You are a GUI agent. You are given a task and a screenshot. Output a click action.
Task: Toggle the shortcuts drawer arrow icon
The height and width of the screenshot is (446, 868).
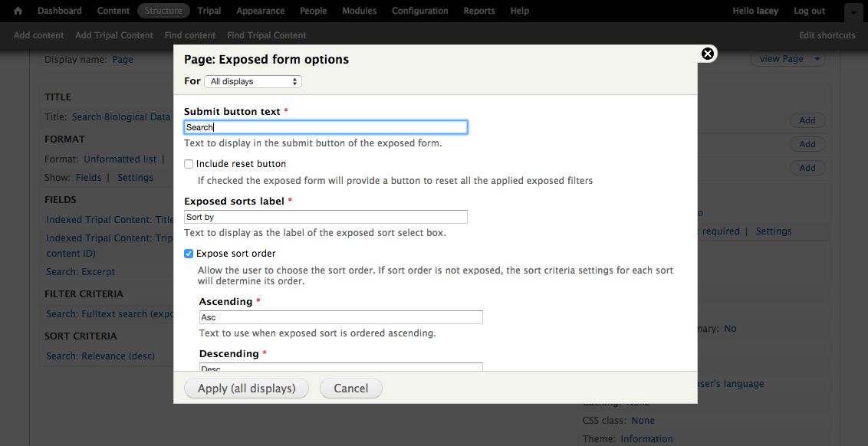coord(853,12)
